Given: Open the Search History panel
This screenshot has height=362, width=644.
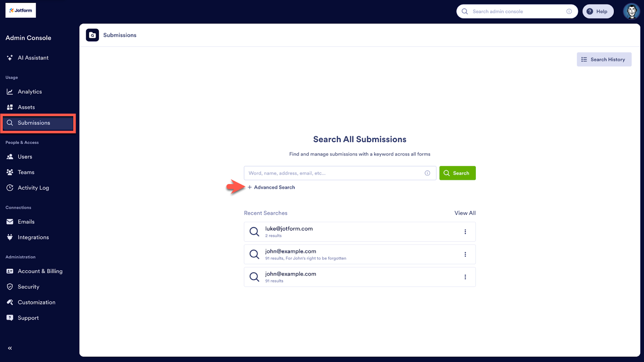Looking at the screenshot, I should (x=604, y=59).
